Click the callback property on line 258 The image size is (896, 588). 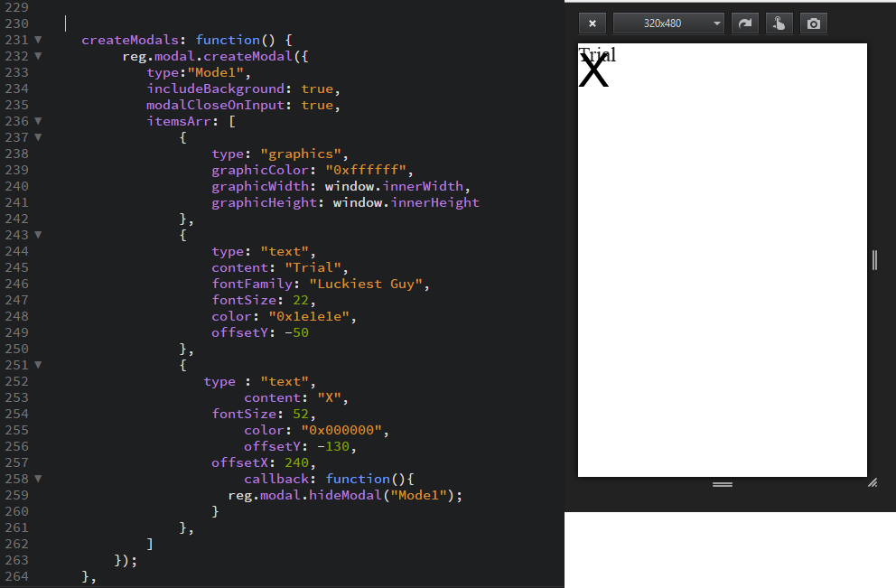[276, 479]
